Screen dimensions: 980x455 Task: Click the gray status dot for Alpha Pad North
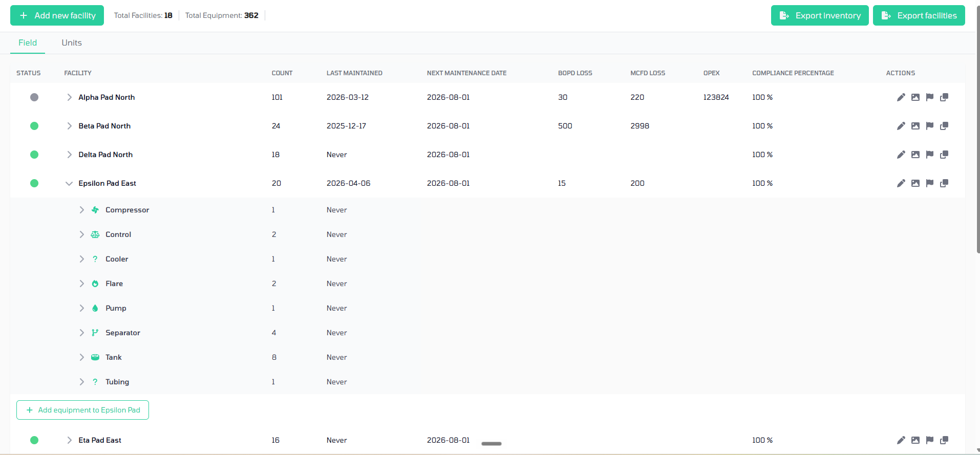coord(34,97)
